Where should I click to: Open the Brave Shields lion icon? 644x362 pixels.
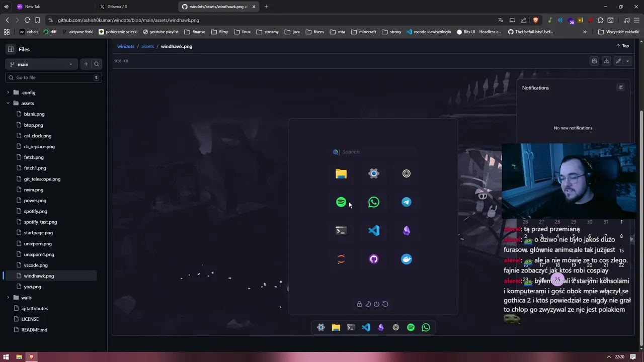point(535,20)
